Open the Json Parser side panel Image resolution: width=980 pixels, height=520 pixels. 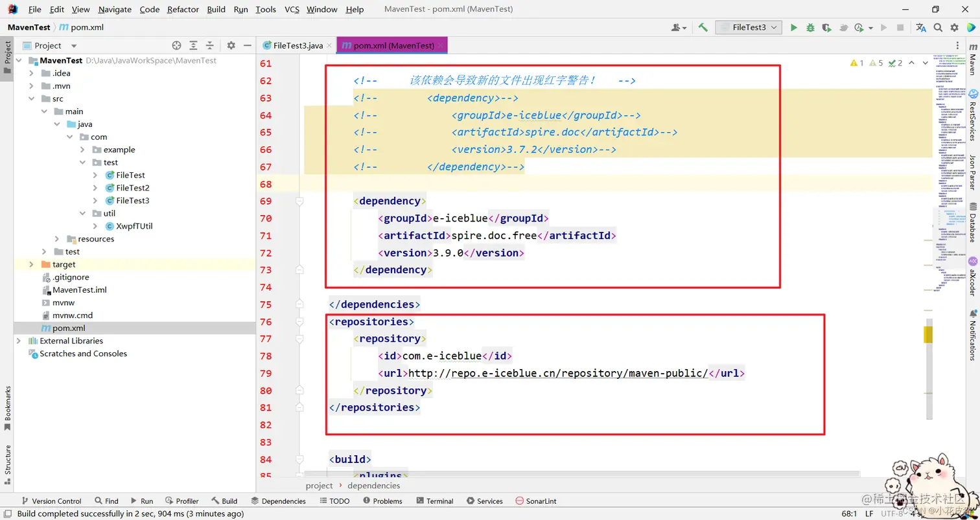point(972,172)
